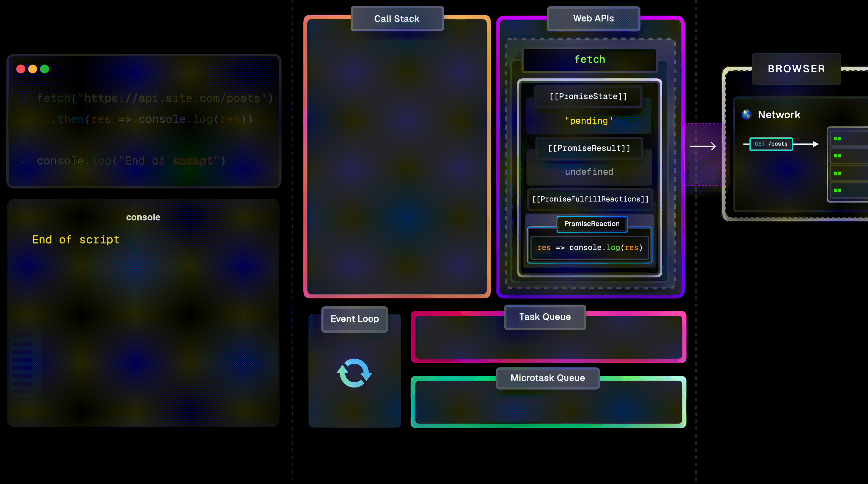This screenshot has height=484, width=868.
Task: Click the End of script console output
Action: [x=76, y=240]
